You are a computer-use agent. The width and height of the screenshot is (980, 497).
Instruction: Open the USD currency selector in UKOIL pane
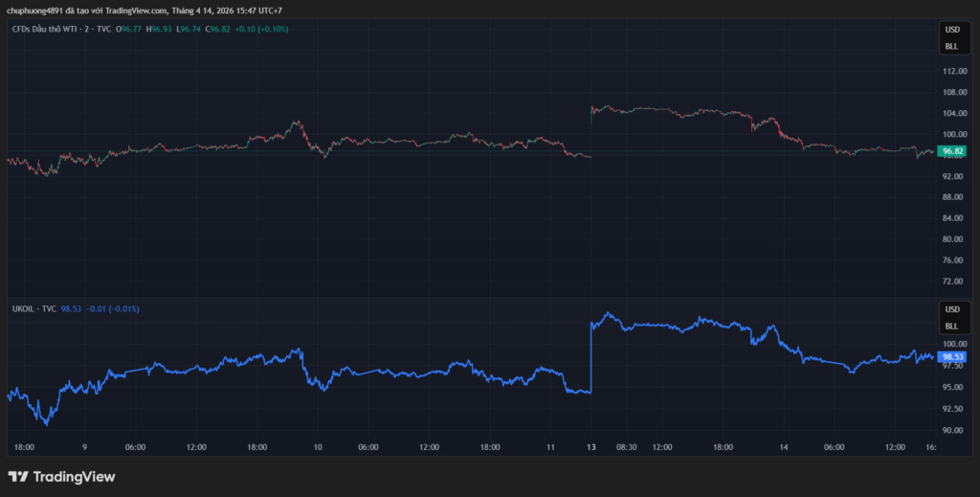point(951,309)
